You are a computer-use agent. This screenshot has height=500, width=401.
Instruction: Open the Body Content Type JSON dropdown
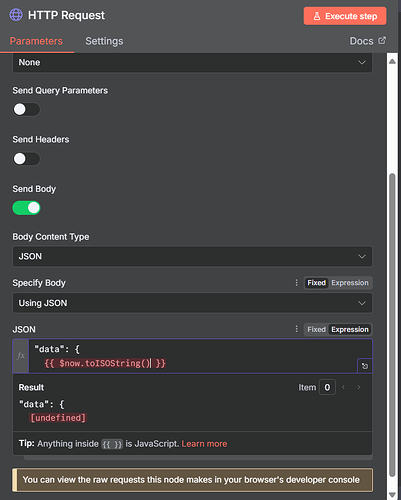coord(192,256)
